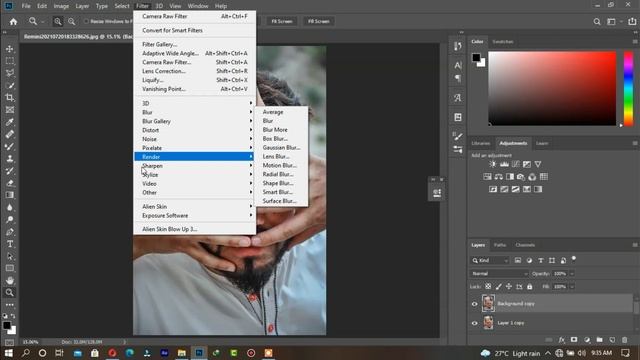Open the Fill slider dropdown
The width and height of the screenshot is (640, 360).
click(572, 287)
